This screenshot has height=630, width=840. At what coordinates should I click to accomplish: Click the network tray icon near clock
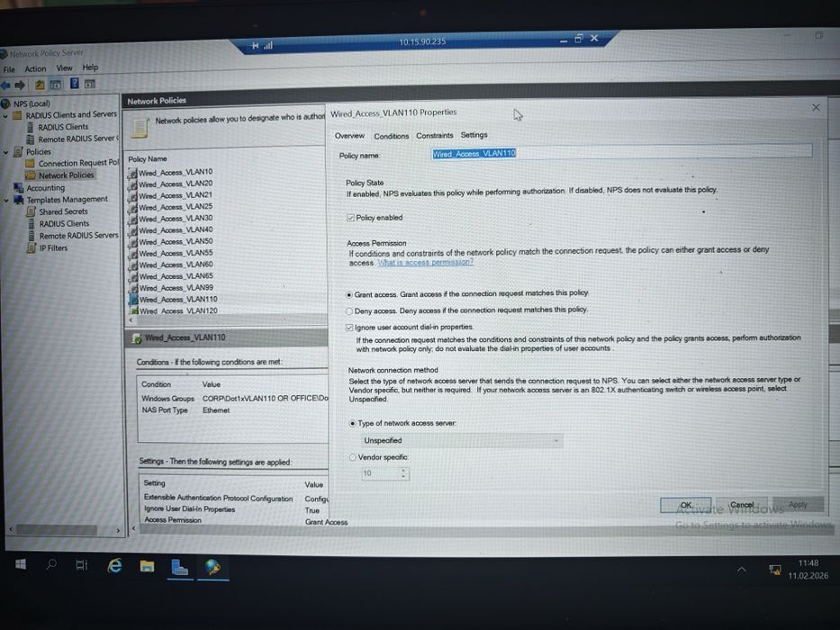coord(774,570)
